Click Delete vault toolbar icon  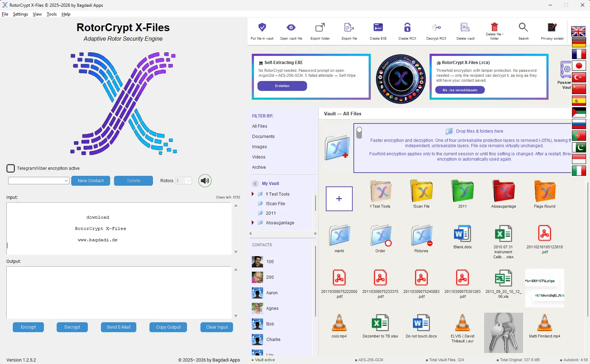click(x=465, y=28)
